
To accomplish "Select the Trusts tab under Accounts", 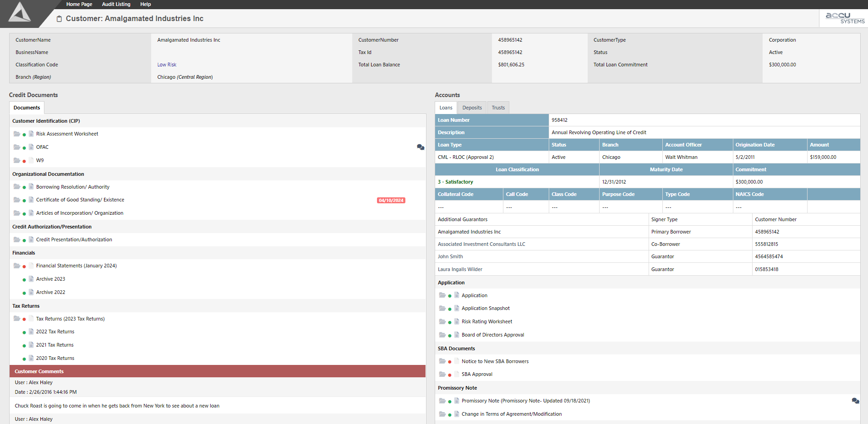I will [498, 108].
